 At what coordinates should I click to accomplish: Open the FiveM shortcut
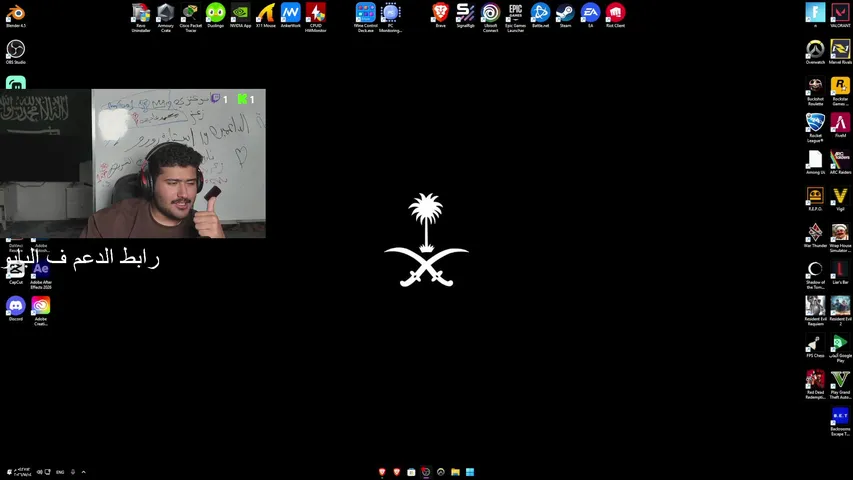[x=840, y=126]
